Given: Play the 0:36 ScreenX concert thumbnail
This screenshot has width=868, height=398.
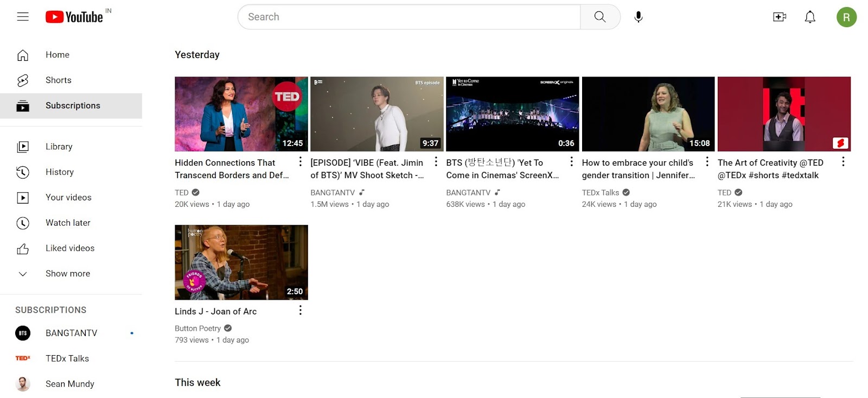Looking at the screenshot, I should 513,114.
